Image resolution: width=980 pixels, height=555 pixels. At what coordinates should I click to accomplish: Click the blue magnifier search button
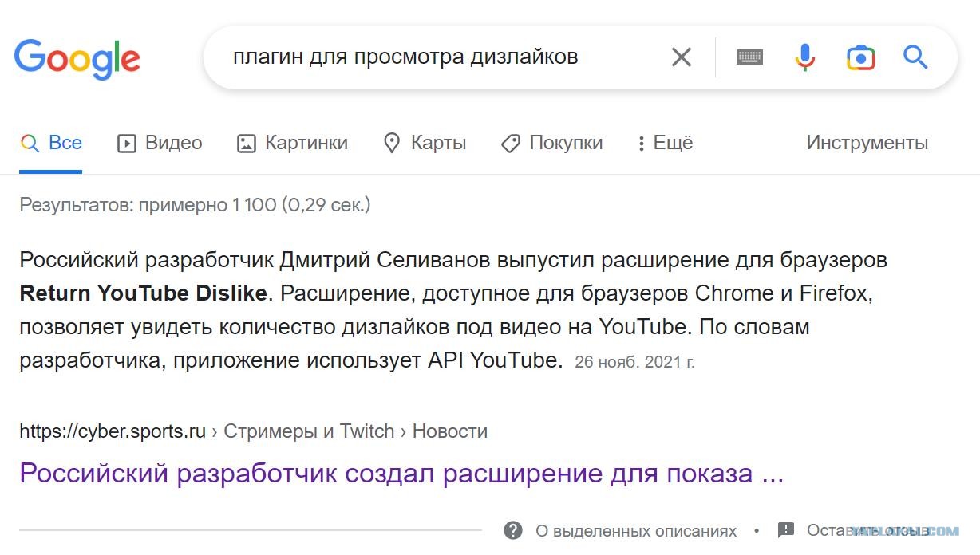pos(915,57)
